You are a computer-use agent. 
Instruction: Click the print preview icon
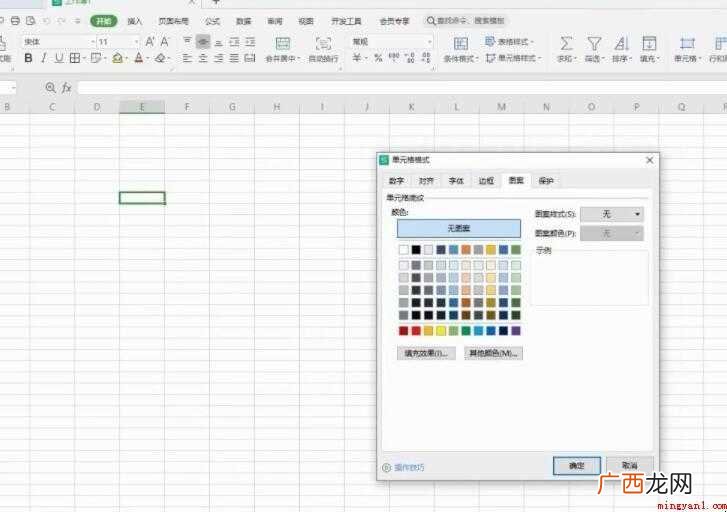[x=31, y=21]
